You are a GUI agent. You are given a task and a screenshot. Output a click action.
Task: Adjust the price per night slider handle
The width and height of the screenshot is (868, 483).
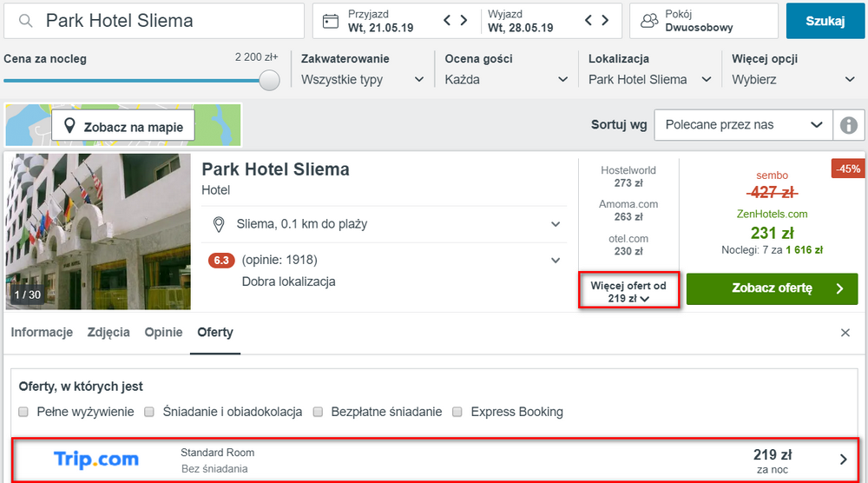pos(269,80)
